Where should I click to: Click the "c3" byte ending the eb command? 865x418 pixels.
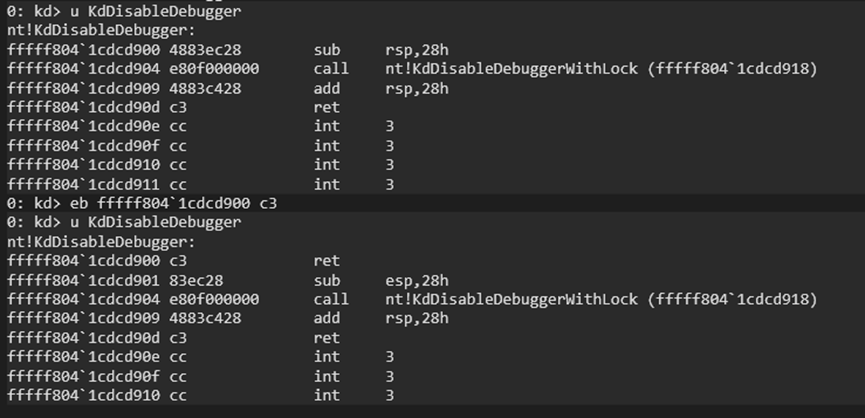point(267,203)
